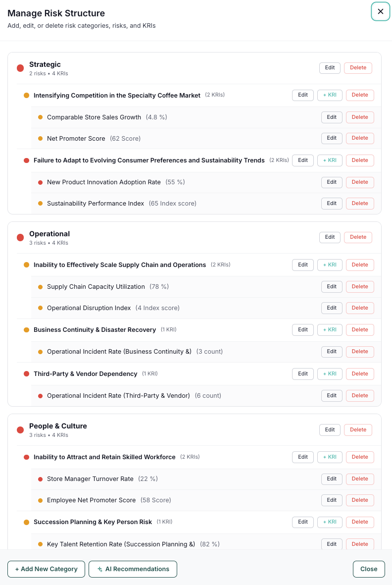Edit Supply Chain Capacity Utilization KRI
Viewport: 392px width, 585px height.
(332, 287)
